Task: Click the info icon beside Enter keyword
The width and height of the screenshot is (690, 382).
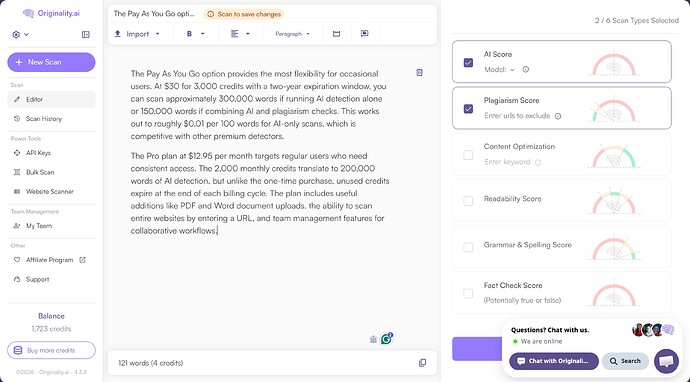Action: (538, 162)
